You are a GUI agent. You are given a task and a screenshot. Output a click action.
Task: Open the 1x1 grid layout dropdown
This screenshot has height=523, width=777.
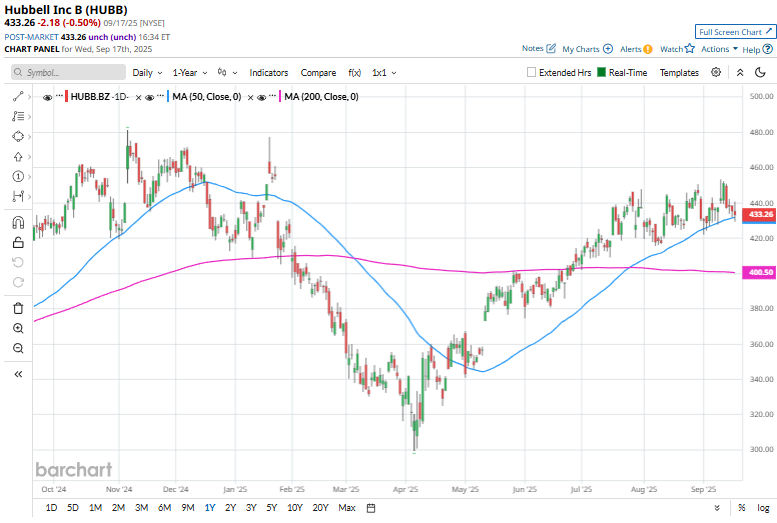pyautogui.click(x=384, y=72)
